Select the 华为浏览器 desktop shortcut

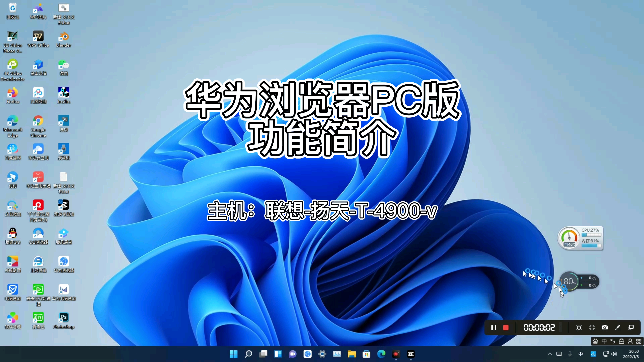pyautogui.click(x=64, y=264)
